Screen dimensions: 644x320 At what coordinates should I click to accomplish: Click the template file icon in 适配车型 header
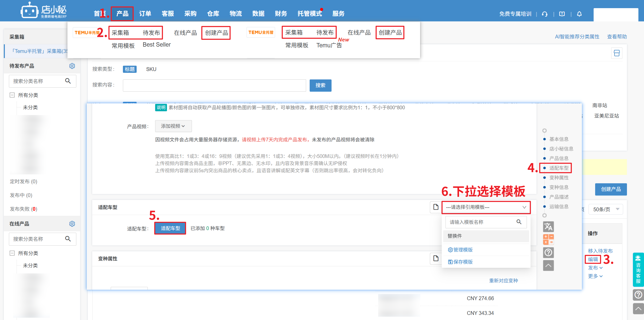point(436,207)
